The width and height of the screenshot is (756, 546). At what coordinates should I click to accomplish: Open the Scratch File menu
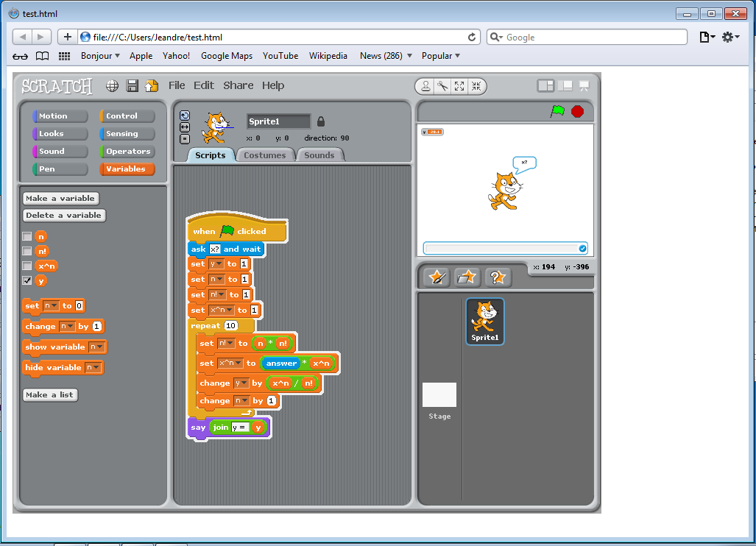point(177,86)
